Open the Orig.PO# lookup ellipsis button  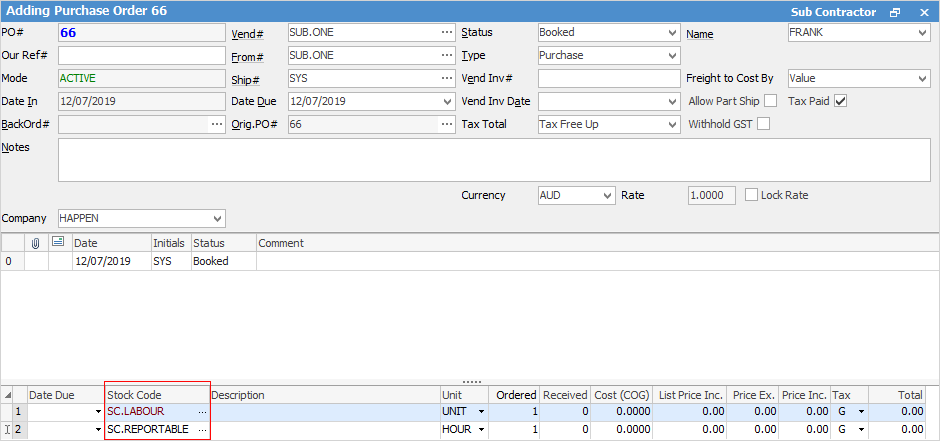446,125
